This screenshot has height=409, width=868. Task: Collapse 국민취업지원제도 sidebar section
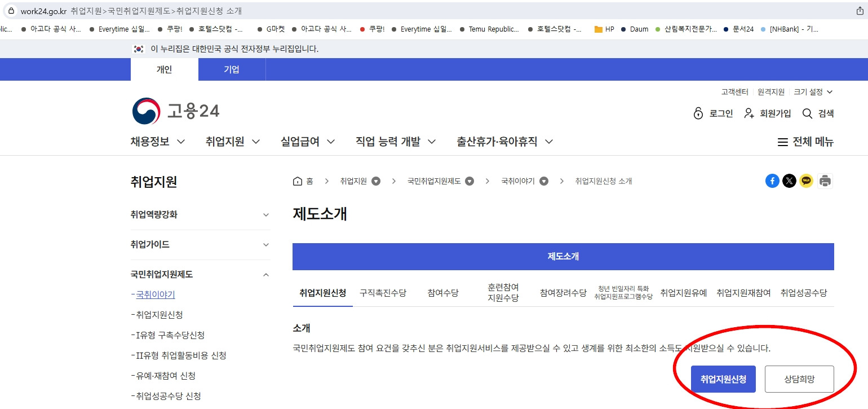[x=200, y=275]
